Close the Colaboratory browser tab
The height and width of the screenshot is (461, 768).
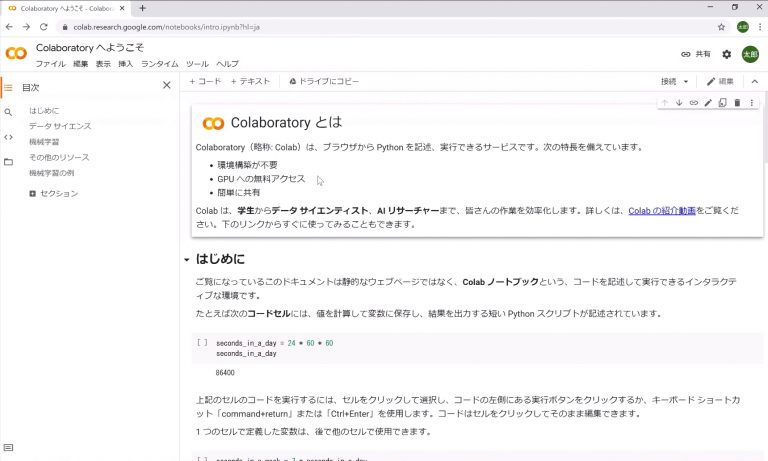(122, 8)
